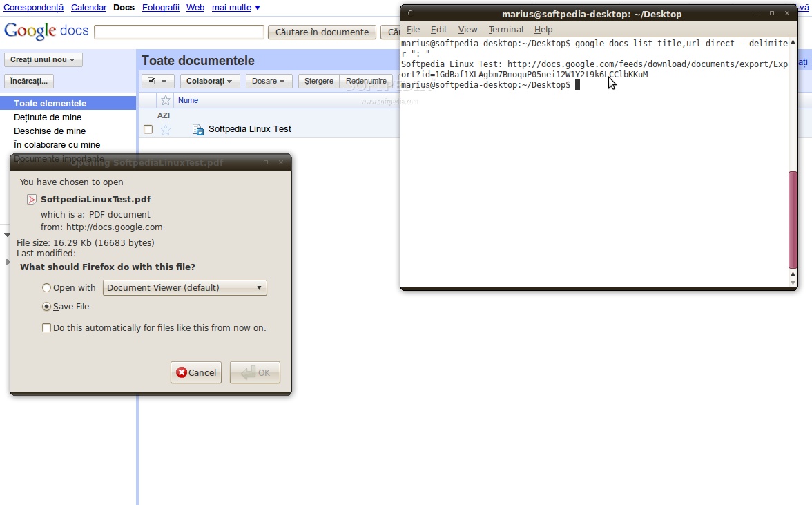Click the terminal scrollbar down arrow at the bottom
The width and height of the screenshot is (812, 505).
click(x=793, y=283)
